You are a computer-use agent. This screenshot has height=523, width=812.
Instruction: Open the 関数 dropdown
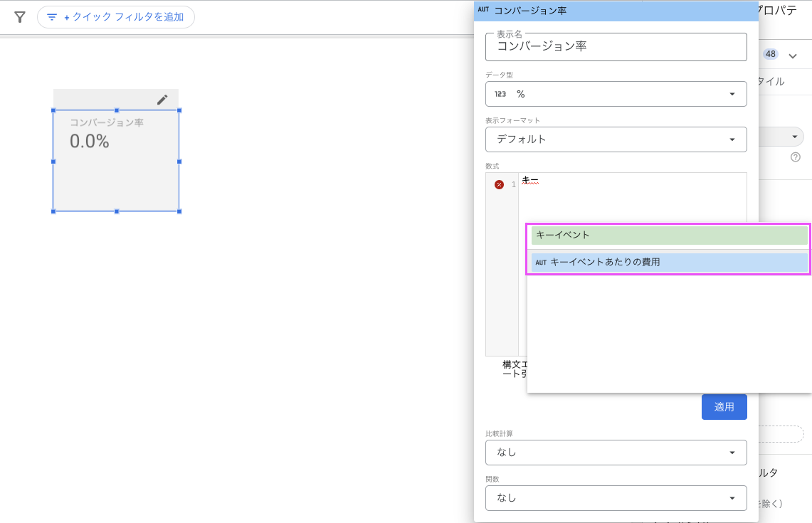(x=616, y=498)
